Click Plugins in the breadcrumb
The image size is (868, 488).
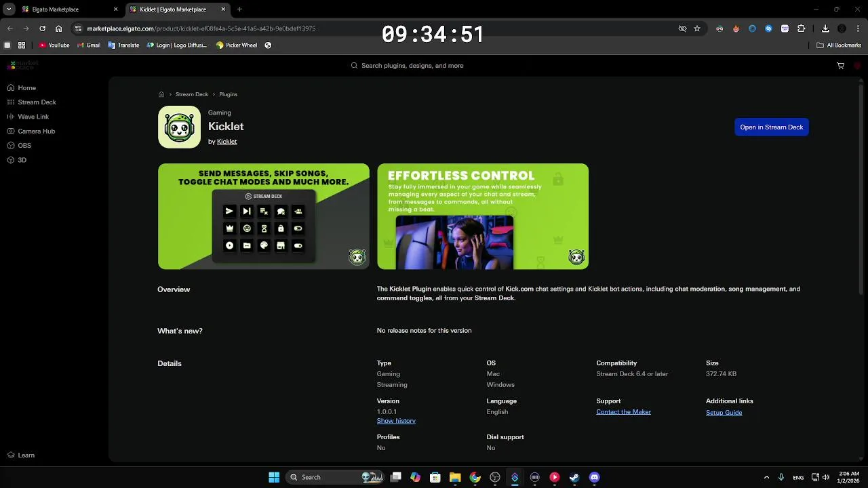click(229, 94)
